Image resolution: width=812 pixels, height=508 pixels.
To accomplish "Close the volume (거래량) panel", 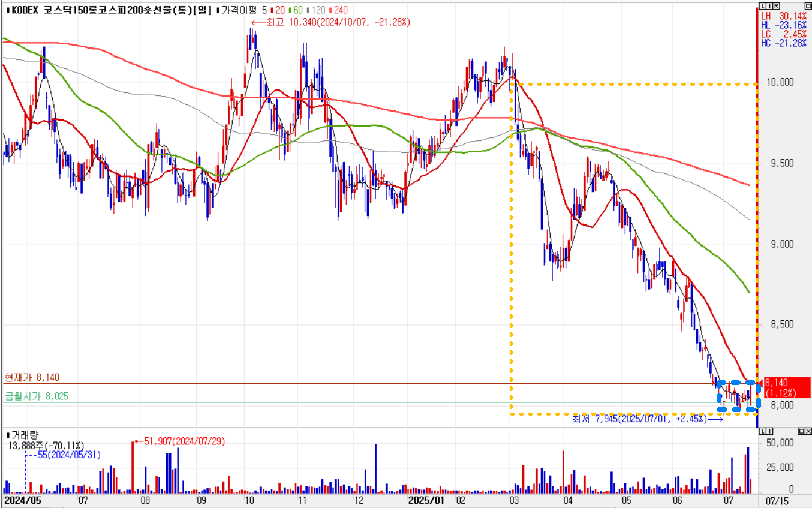I will [808, 431].
